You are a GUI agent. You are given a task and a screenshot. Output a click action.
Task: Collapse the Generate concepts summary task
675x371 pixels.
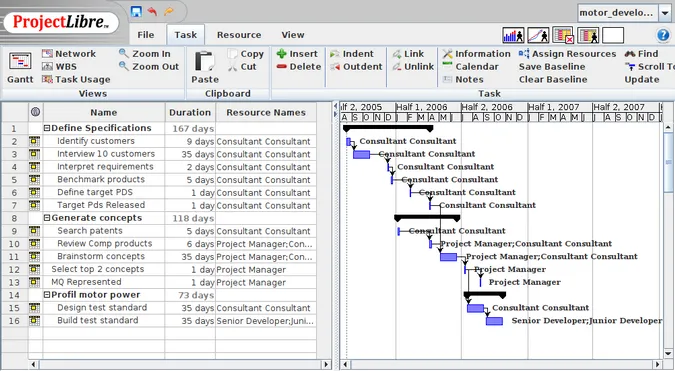[x=47, y=218]
